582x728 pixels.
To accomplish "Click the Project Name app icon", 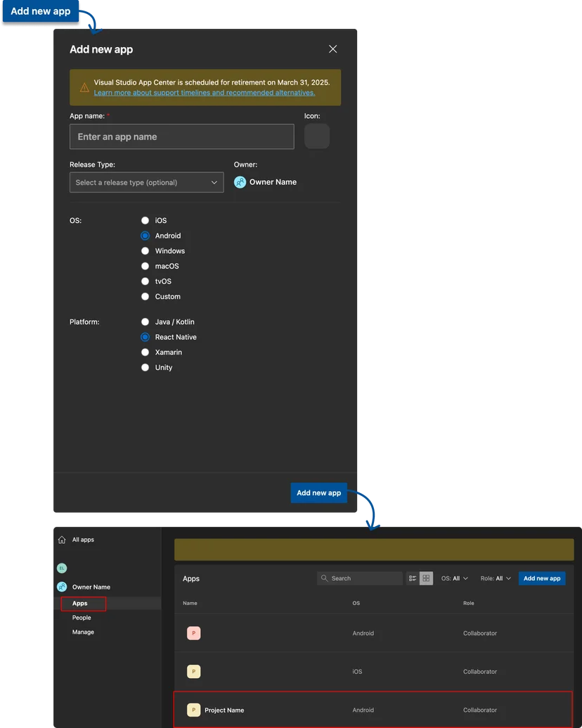I will (193, 710).
